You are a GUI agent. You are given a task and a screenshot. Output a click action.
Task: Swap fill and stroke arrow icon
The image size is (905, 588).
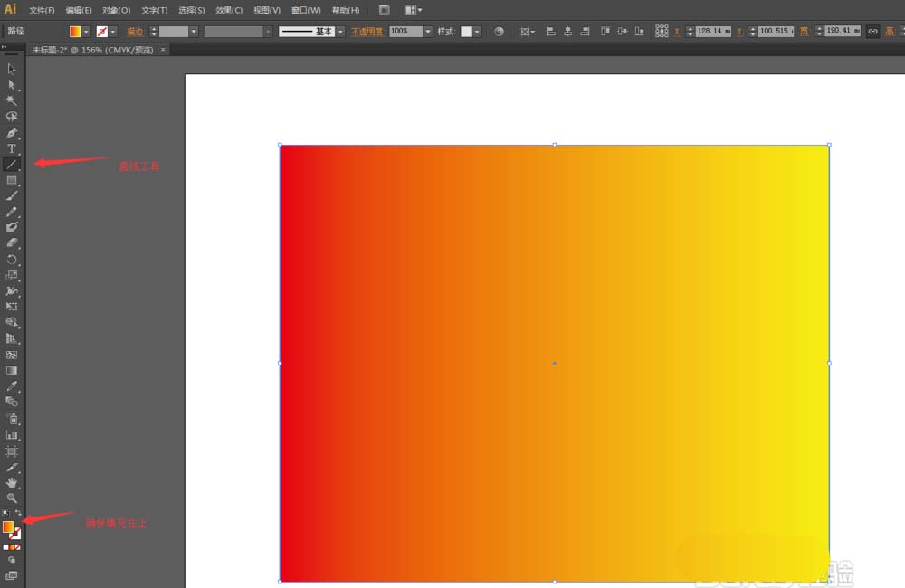(x=18, y=512)
